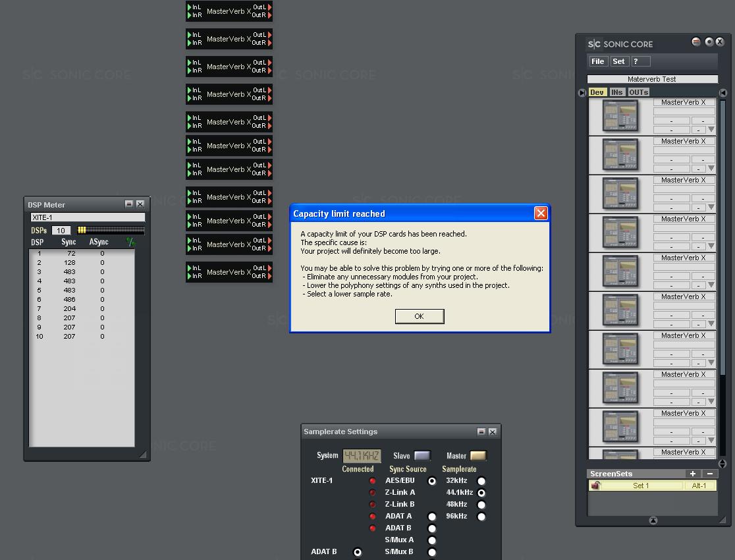Expand the second MasterVerb X device triangle
This screenshot has height=560, width=735.
coord(711,168)
